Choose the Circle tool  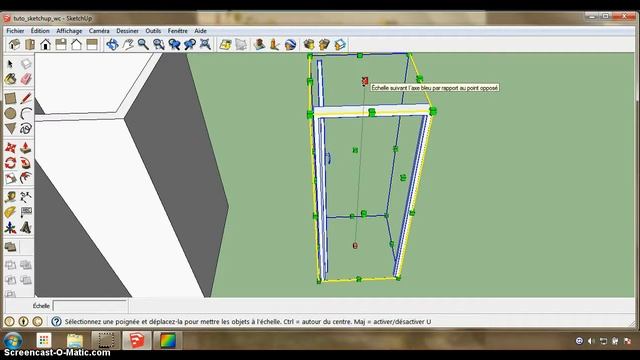[x=10, y=113]
